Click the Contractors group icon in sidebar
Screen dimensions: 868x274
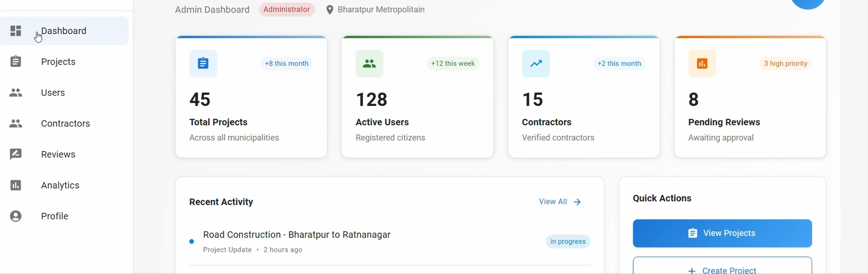tap(16, 124)
